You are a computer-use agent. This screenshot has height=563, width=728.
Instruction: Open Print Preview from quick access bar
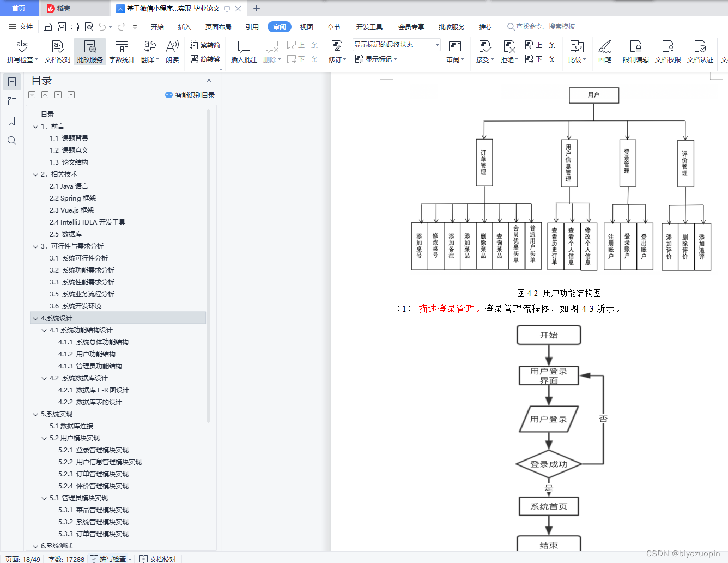tap(89, 27)
